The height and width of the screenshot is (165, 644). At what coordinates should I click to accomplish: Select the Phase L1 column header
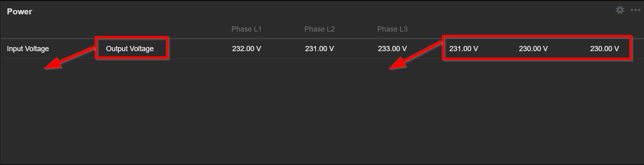point(246,29)
